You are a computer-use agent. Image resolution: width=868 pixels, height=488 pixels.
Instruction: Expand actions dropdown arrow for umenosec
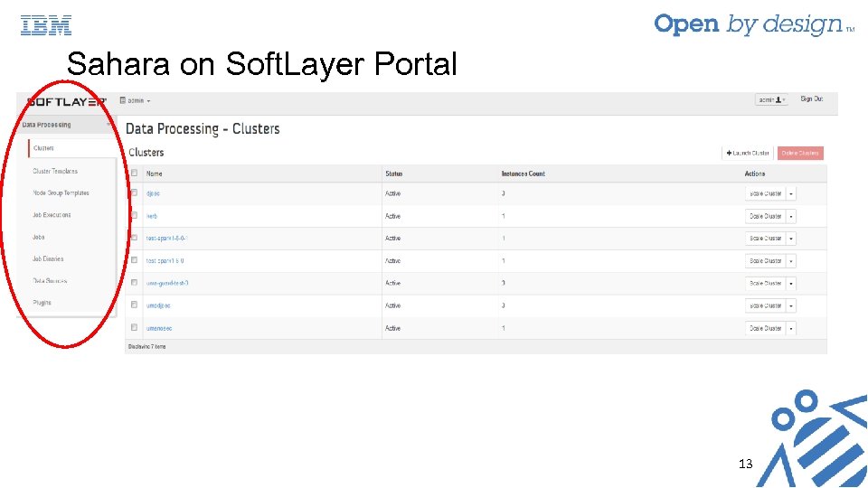point(791,329)
